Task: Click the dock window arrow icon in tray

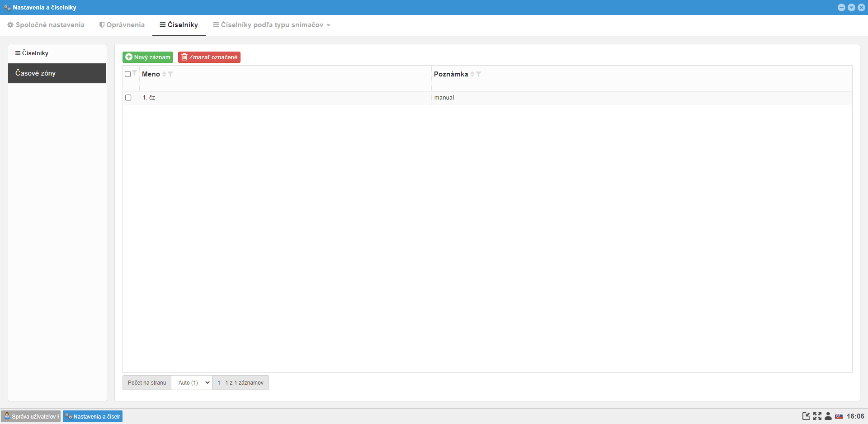Action: (806, 416)
